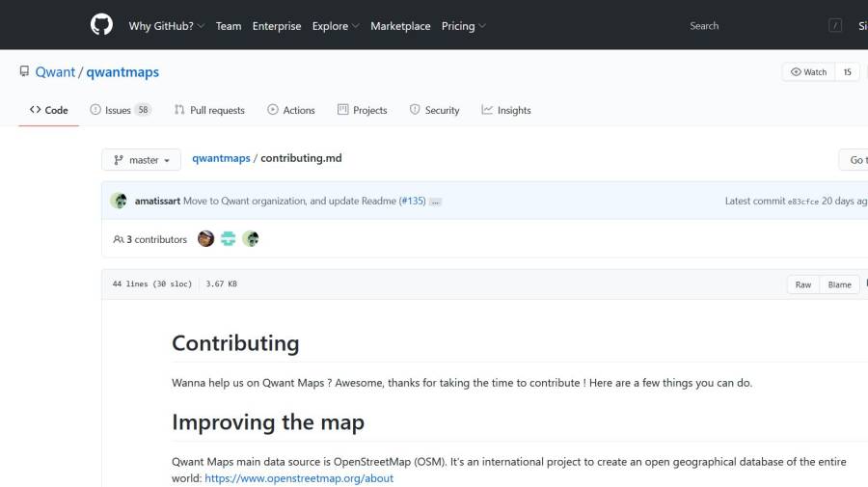Switch to the Issues tab
This screenshot has height=487, width=868.
121,110
